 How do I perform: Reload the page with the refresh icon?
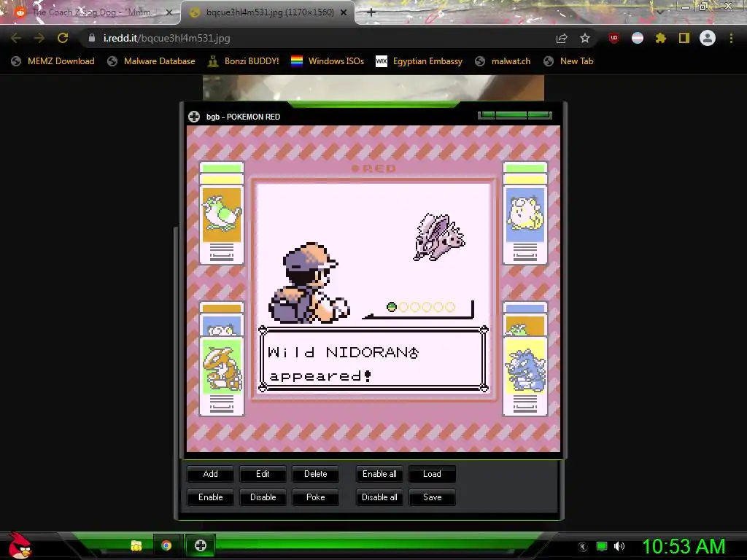click(x=63, y=38)
